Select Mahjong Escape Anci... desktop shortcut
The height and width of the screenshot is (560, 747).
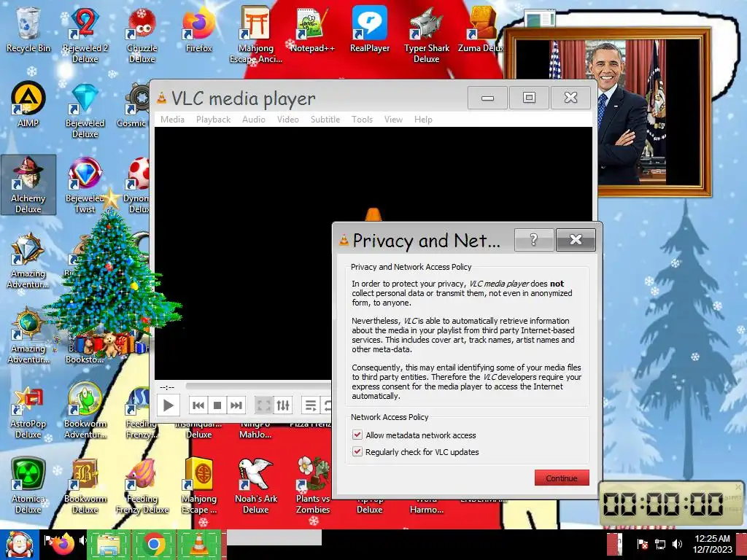(x=256, y=34)
